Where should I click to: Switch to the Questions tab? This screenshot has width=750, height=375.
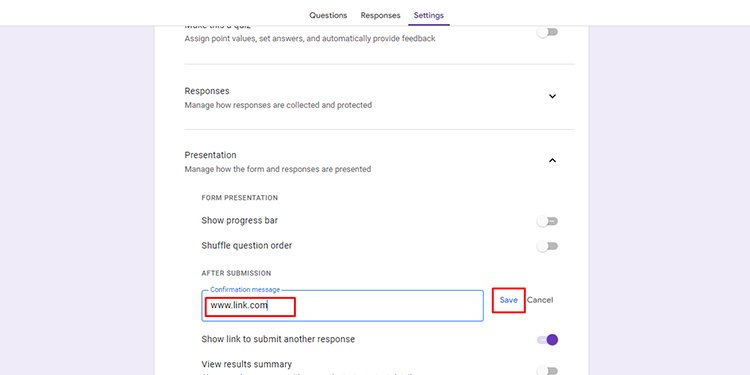(x=328, y=15)
